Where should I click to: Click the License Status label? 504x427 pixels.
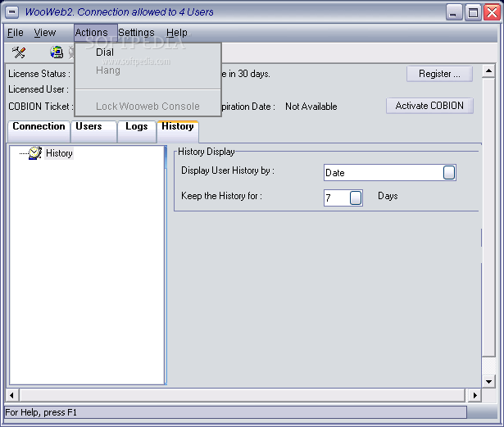tap(39, 74)
